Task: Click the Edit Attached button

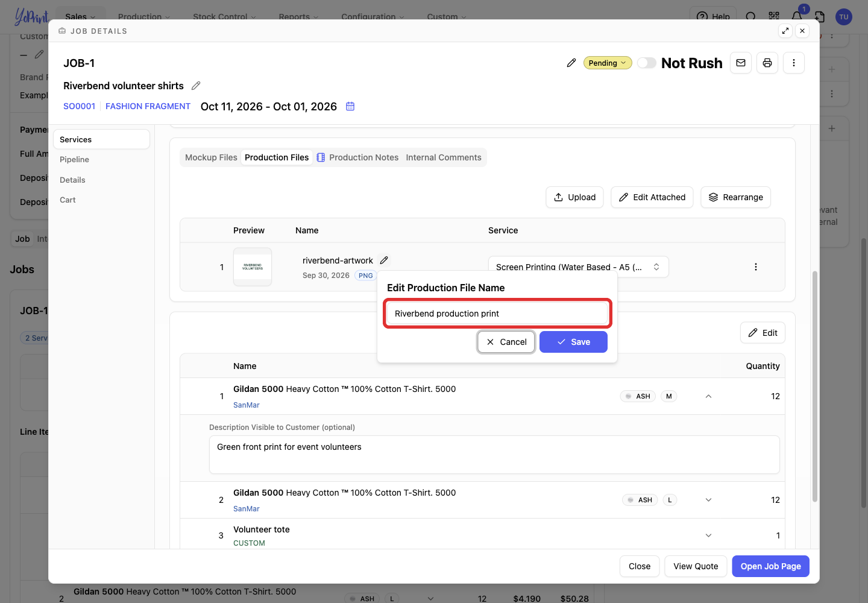Action: (x=652, y=197)
